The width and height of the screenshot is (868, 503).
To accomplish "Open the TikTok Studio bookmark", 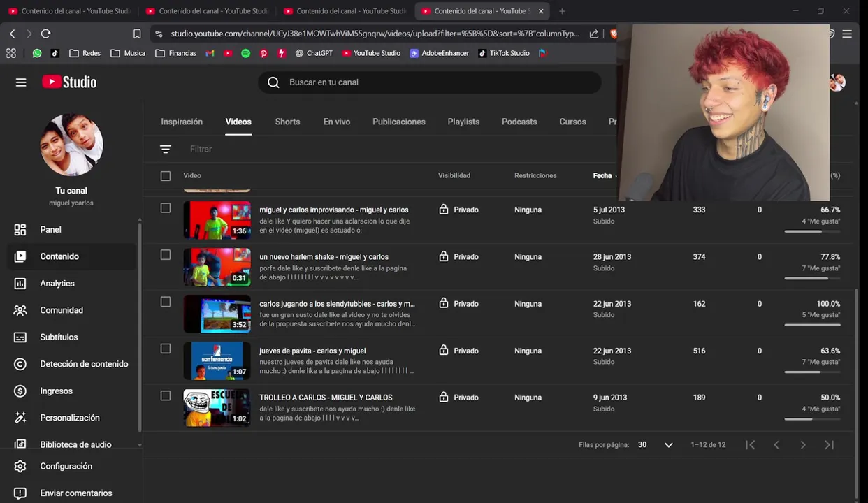I will [504, 53].
